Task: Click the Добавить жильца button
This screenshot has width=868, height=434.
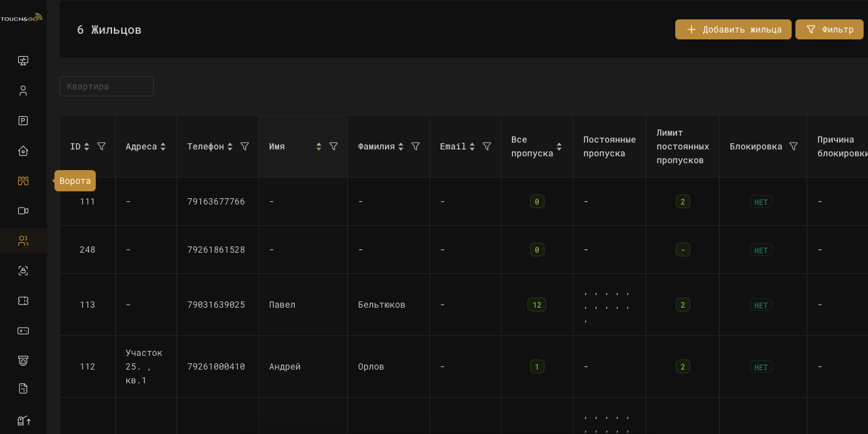Action: (x=733, y=29)
